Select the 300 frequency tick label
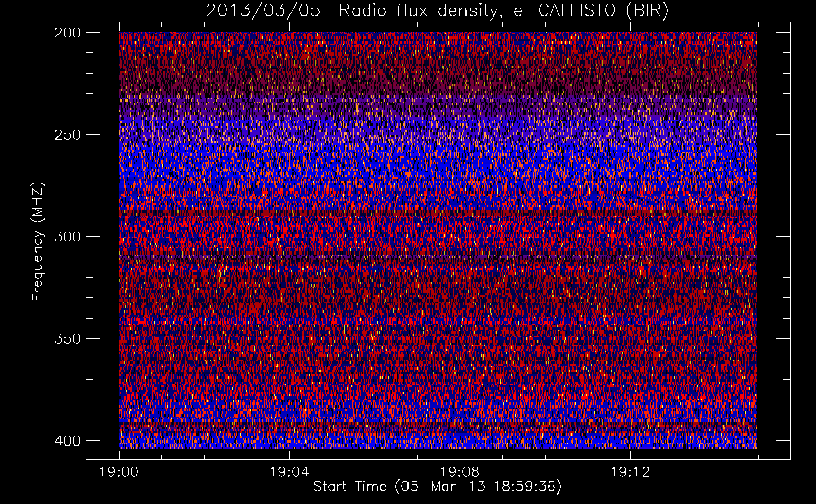The height and width of the screenshot is (504, 816). tap(68, 237)
